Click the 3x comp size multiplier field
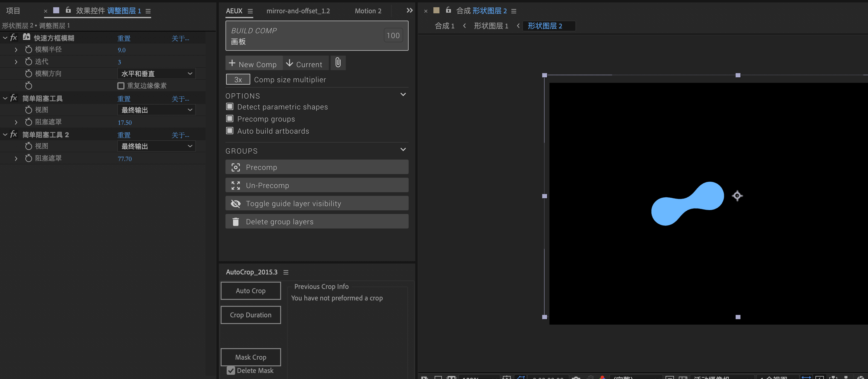This screenshot has height=379, width=868. coord(238,79)
